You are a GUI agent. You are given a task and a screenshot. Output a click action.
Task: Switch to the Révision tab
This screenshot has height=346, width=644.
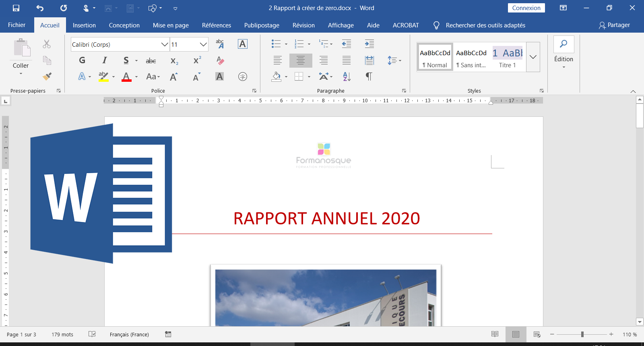click(x=303, y=25)
